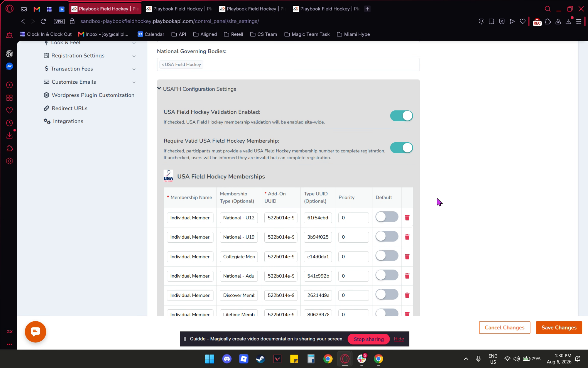Open the chat support bubble button
588x368 pixels.
point(35,332)
